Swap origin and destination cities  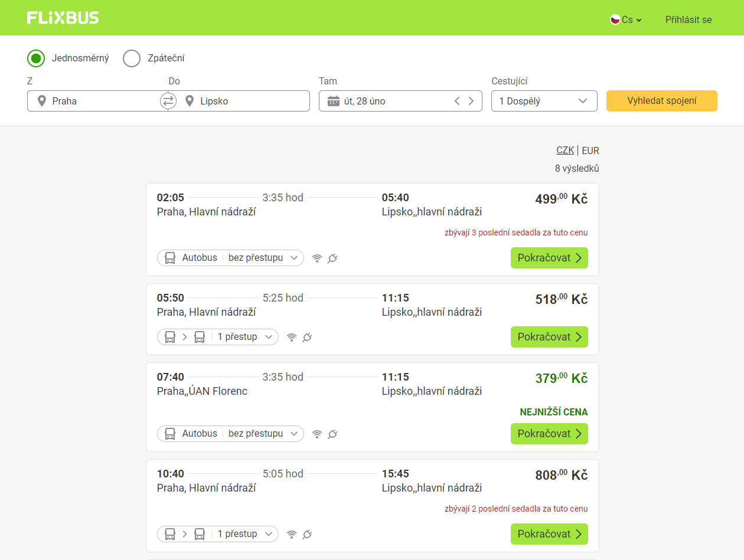point(168,101)
